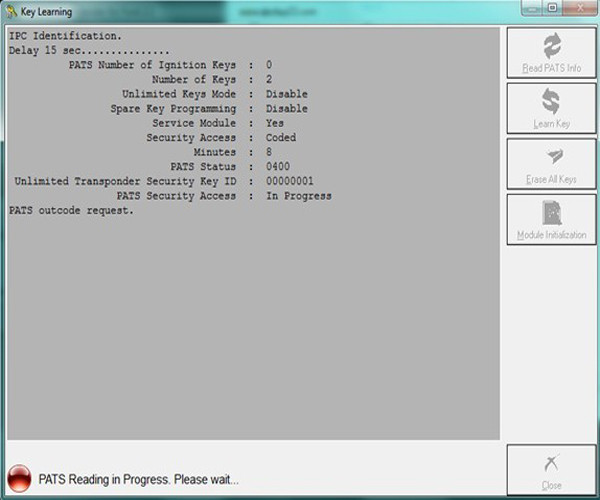Click the red status indicator light
This screenshot has width=600, height=500.
click(19, 478)
